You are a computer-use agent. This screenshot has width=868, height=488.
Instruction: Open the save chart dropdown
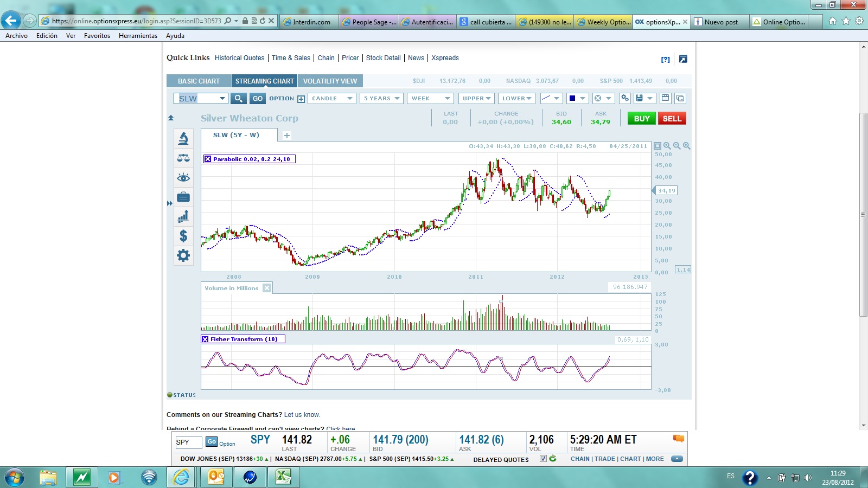pyautogui.click(x=644, y=98)
